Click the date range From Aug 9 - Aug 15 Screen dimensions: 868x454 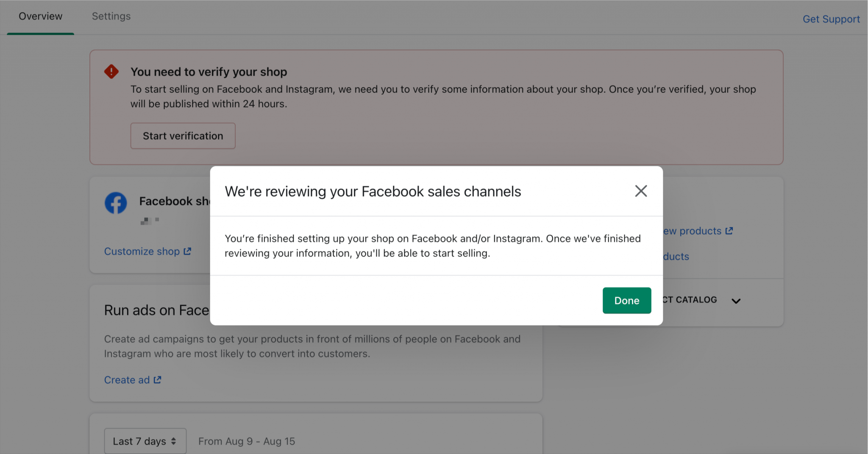246,441
